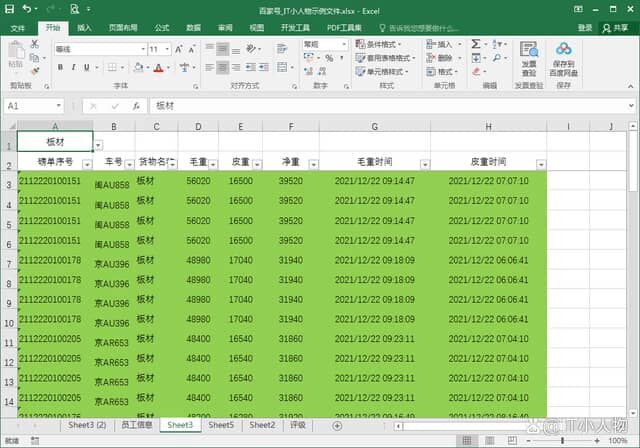
Task: Open the filter dropdown on 毛重时间 column
Action: (x=424, y=163)
